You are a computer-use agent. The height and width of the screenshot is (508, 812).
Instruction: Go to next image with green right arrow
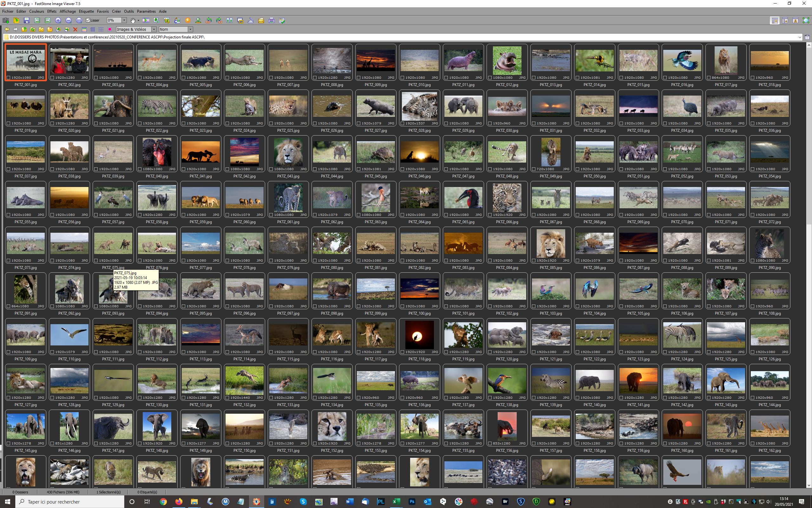pyautogui.click(x=48, y=21)
